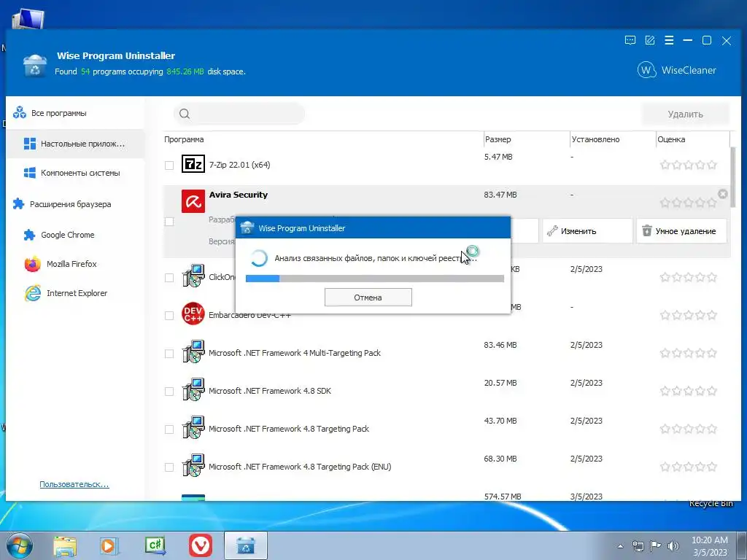Check .NET Framework 4 Multi-Targeting Pack checkbox
747x560 pixels.
pos(169,354)
